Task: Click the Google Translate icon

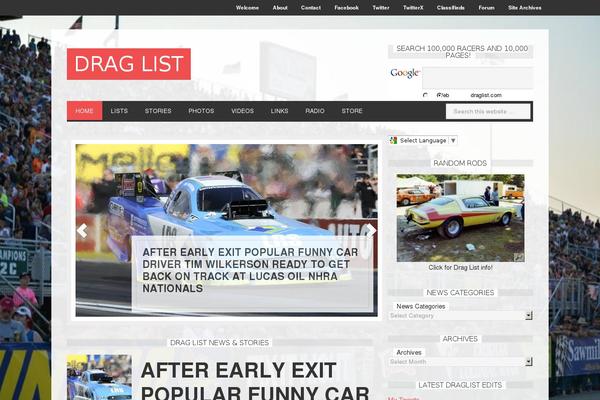Action: 393,140
